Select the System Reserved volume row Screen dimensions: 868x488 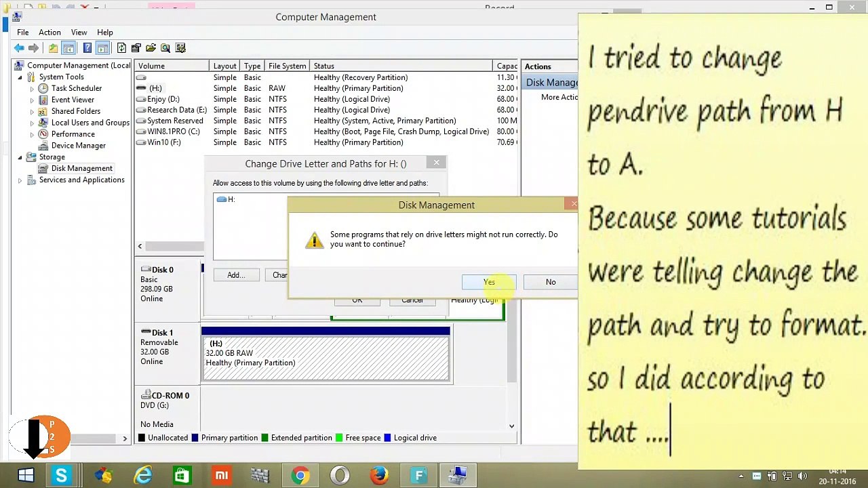[x=327, y=121]
